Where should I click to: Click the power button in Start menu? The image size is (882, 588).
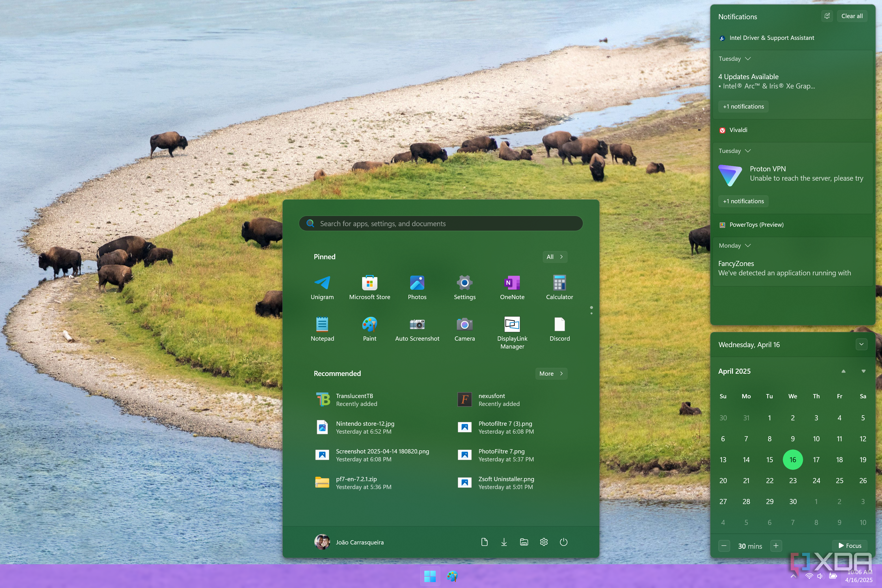tap(563, 542)
